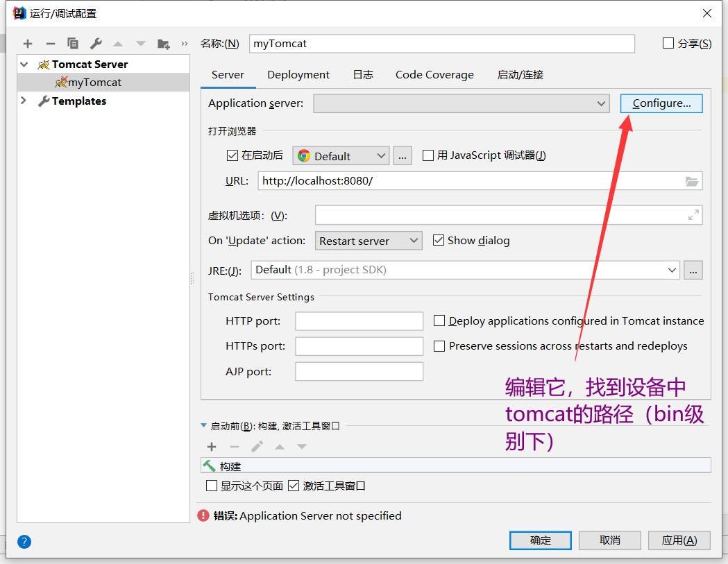728x564 pixels.
Task: Click the HTTPs port input field
Action: coord(359,346)
